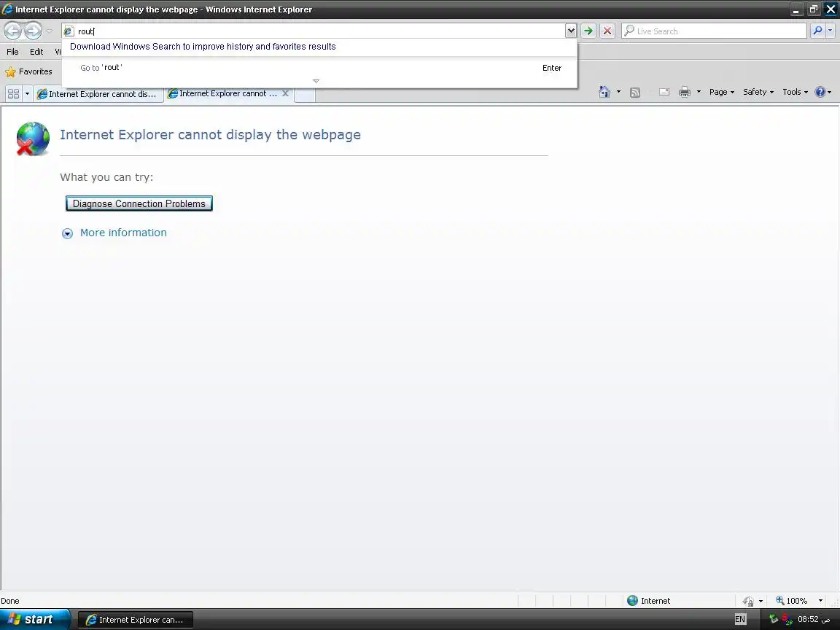Switch to the first Internet Explorer cannot display tab

point(99,94)
